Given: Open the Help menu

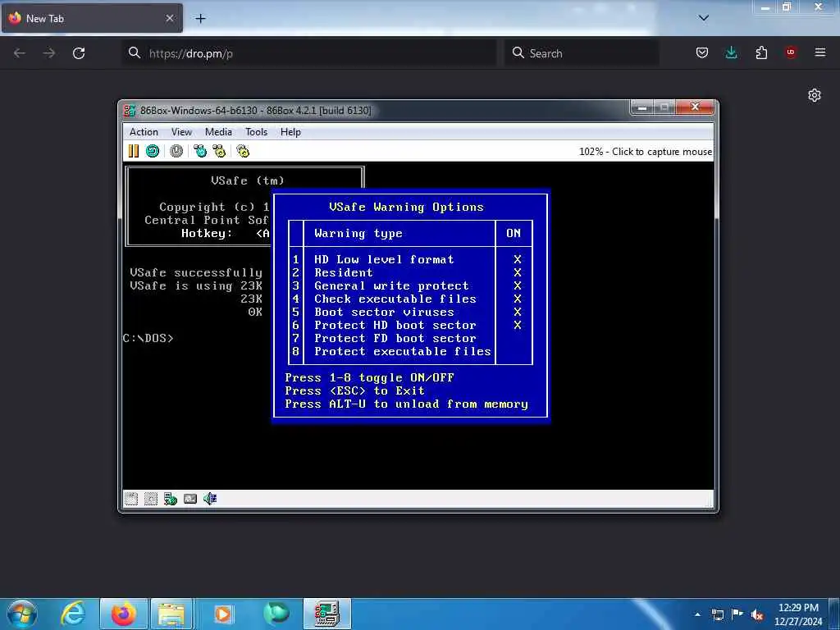Looking at the screenshot, I should 290,132.
